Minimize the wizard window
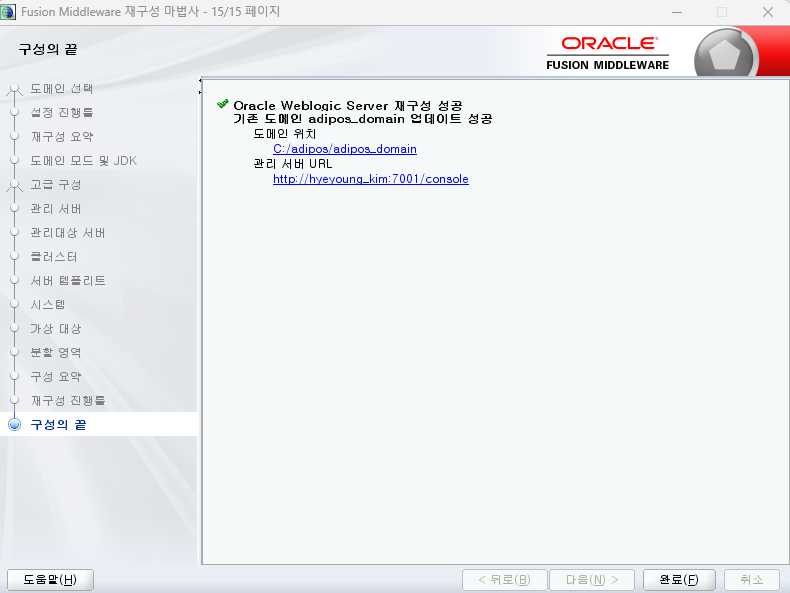 pos(677,12)
